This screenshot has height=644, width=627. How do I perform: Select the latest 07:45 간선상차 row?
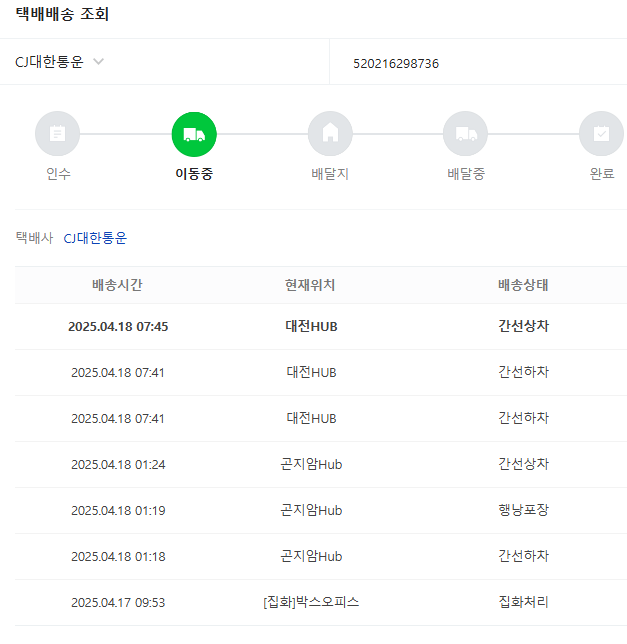point(311,326)
